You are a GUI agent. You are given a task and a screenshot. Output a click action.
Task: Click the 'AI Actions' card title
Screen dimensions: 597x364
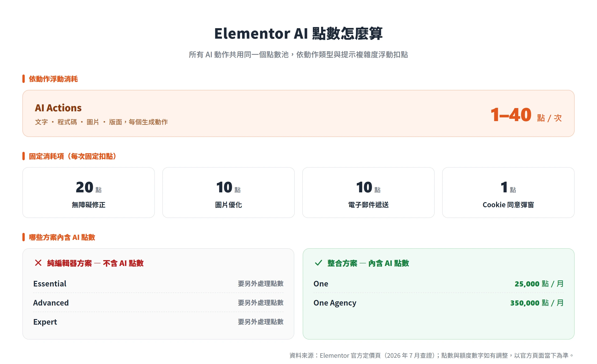pos(58,108)
